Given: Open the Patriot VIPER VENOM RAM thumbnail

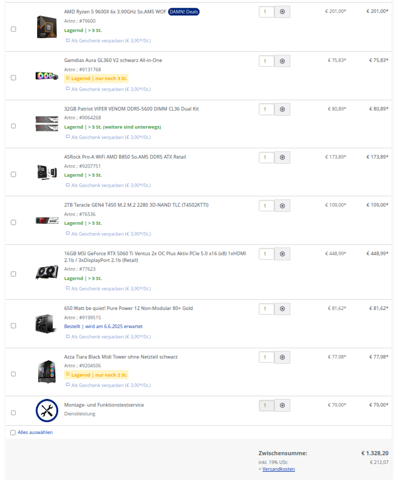Looking at the screenshot, I should pyautogui.click(x=47, y=123).
